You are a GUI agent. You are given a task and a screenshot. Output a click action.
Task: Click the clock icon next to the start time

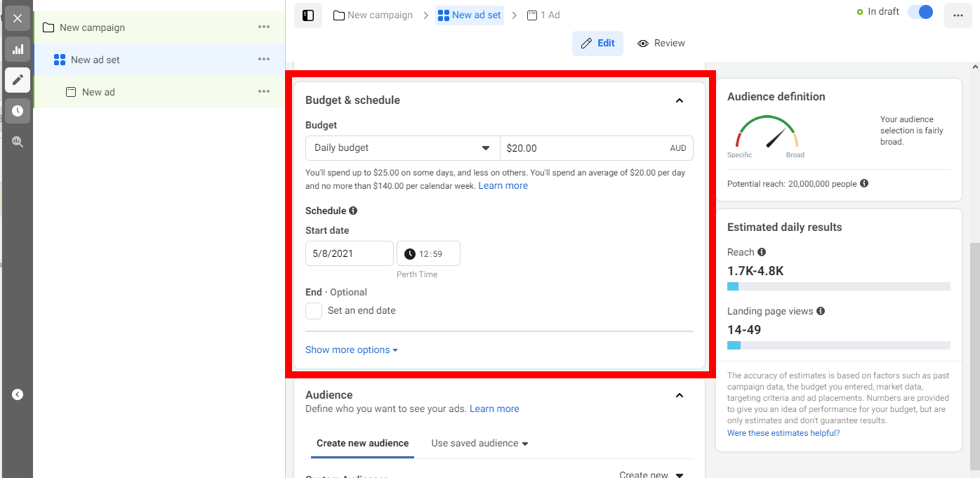click(410, 253)
